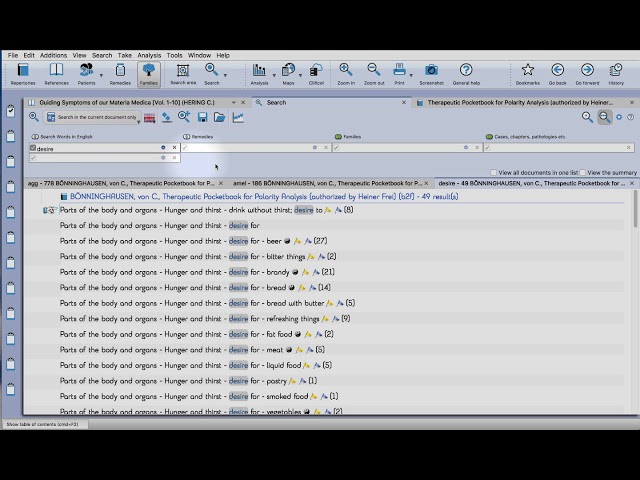Open saved search folder icon

(x=220, y=118)
